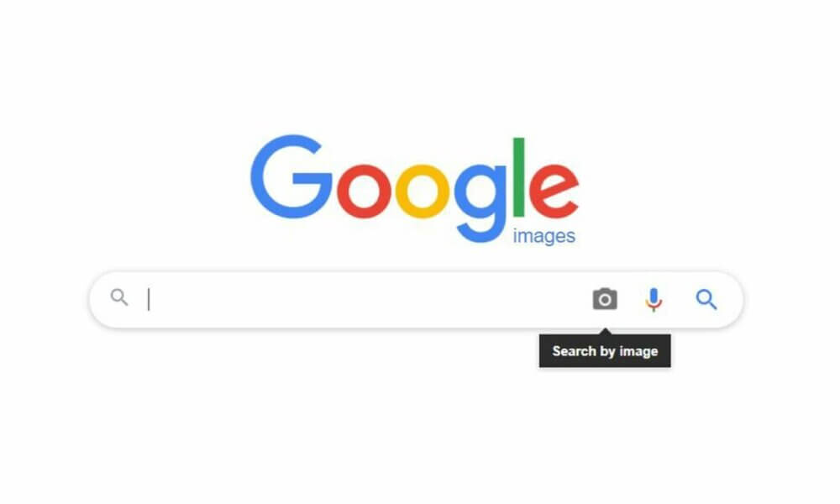Click the red letter e in logo
This screenshot has height=504, width=840.
pyautogui.click(x=554, y=192)
